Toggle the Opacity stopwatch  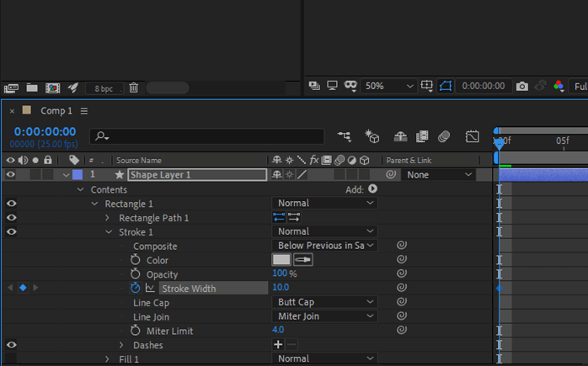click(x=136, y=274)
